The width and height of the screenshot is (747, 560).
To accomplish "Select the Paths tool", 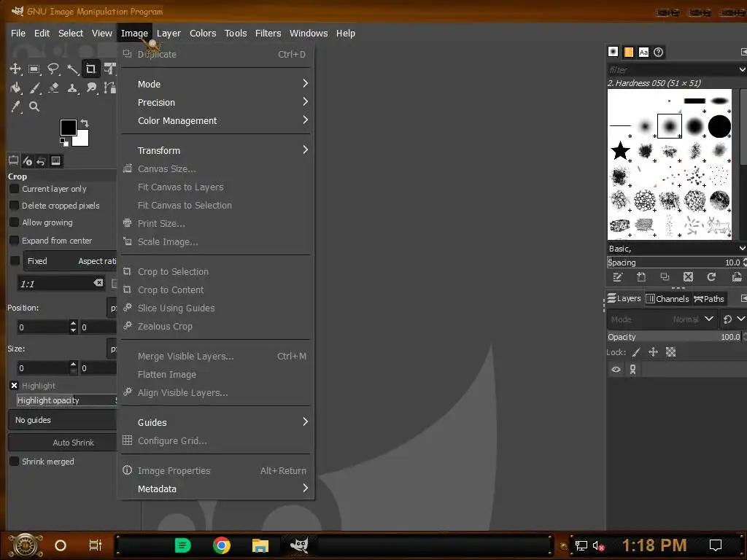I will coord(109,88).
